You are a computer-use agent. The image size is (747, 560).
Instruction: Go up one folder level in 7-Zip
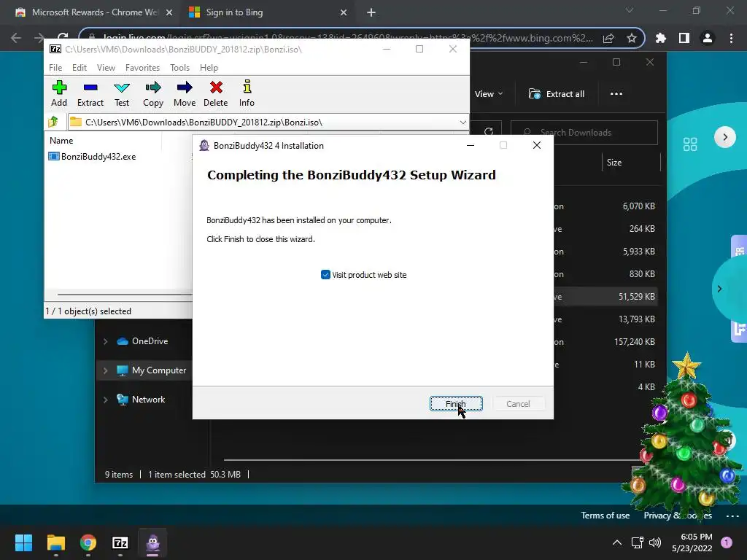pyautogui.click(x=53, y=122)
